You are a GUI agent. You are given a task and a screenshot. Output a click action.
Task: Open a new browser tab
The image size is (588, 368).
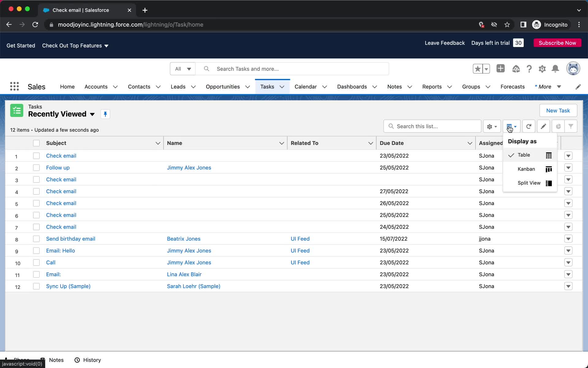(145, 10)
